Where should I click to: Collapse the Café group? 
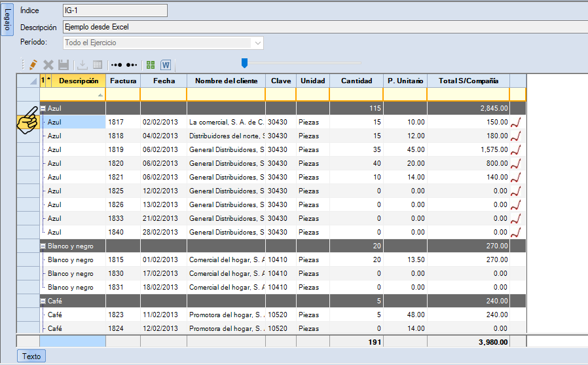coord(43,301)
